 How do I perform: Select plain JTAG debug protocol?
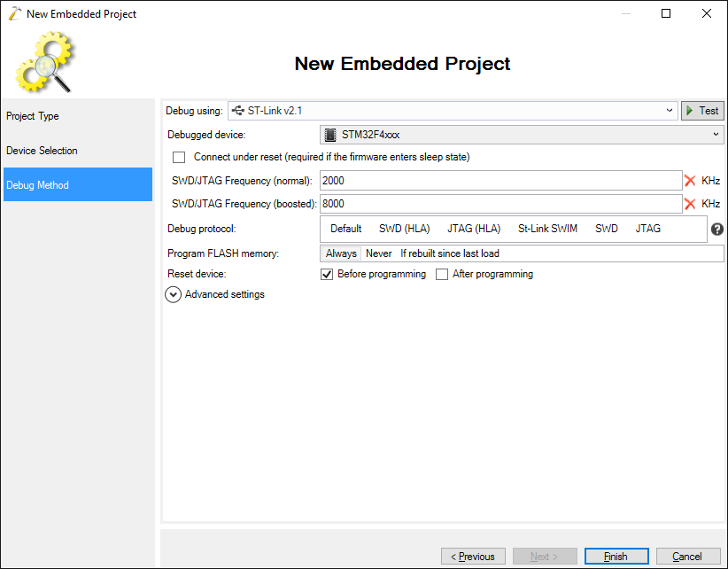647,229
